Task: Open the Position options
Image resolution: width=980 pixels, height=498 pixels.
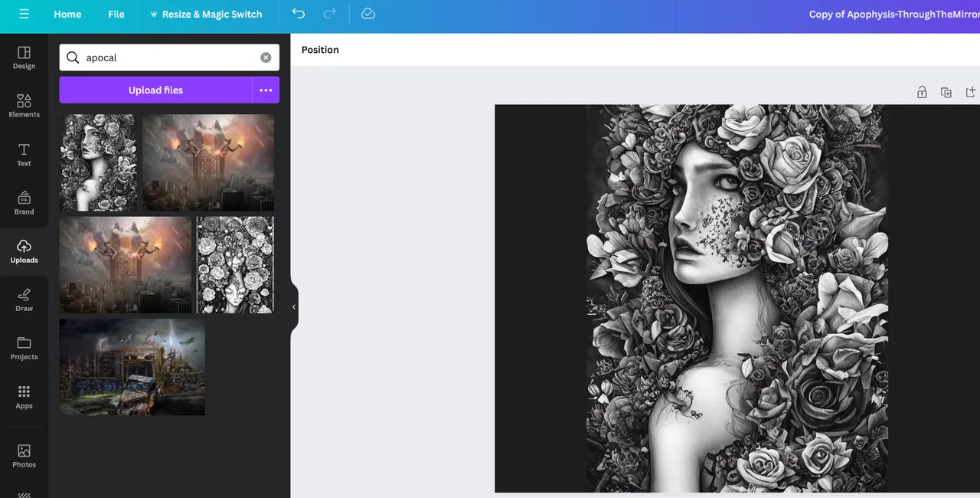Action: point(320,50)
